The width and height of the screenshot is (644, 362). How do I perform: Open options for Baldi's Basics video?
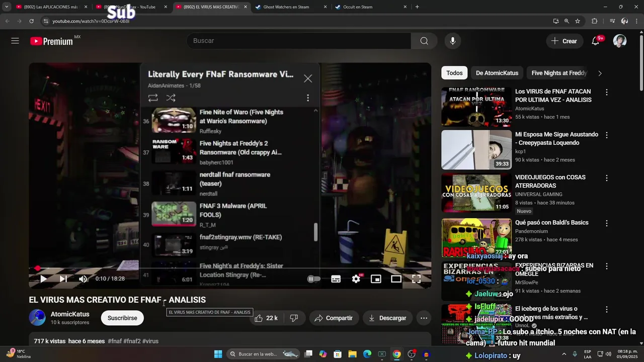(607, 223)
